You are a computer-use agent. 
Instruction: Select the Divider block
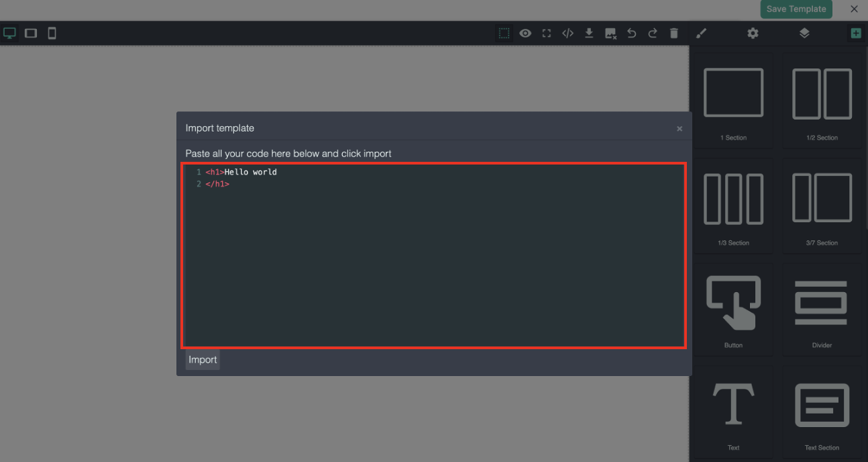(x=822, y=310)
